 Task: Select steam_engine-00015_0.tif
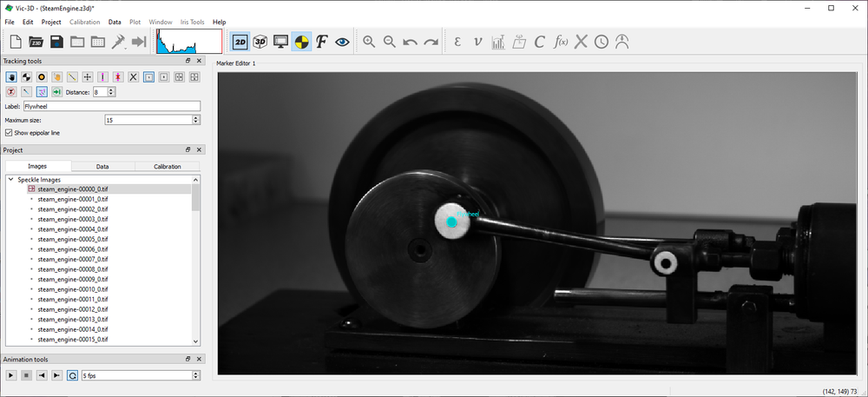[73, 340]
